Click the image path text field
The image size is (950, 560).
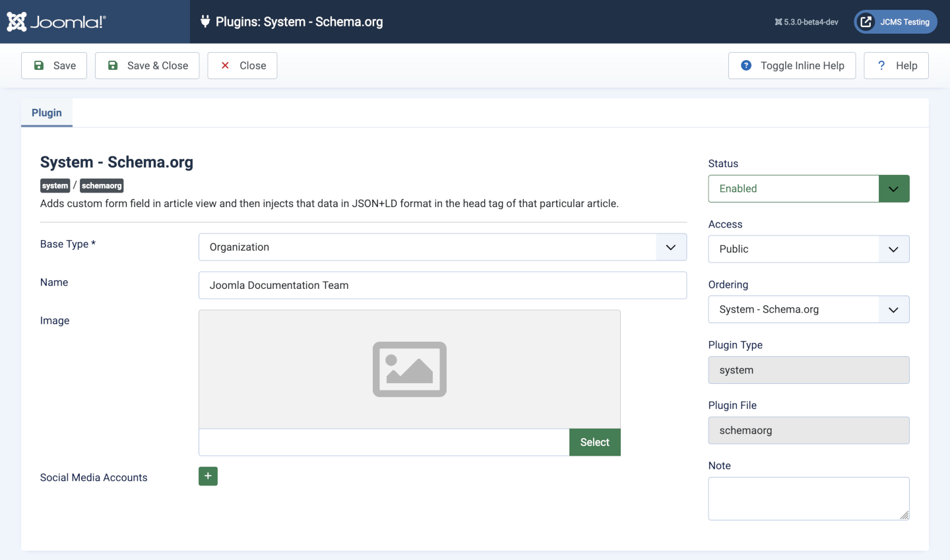(384, 442)
